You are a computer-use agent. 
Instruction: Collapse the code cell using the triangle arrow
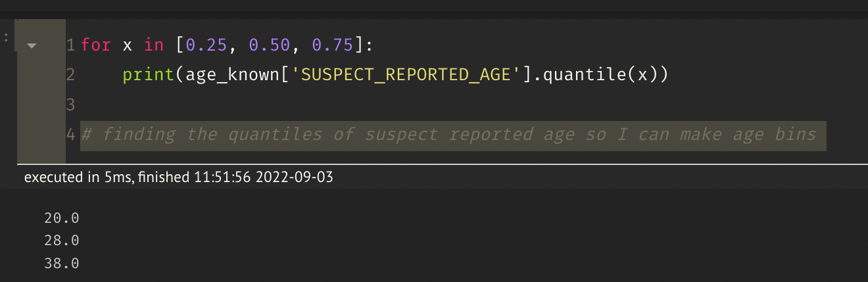32,46
